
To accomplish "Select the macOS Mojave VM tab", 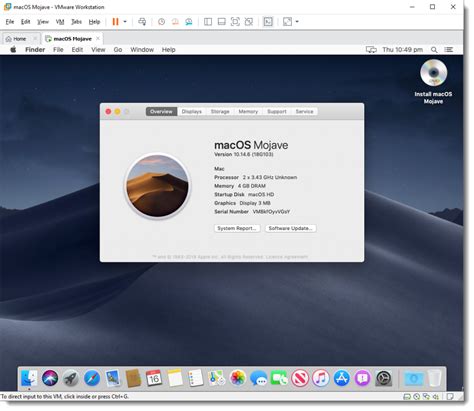I will pyautogui.click(x=72, y=39).
